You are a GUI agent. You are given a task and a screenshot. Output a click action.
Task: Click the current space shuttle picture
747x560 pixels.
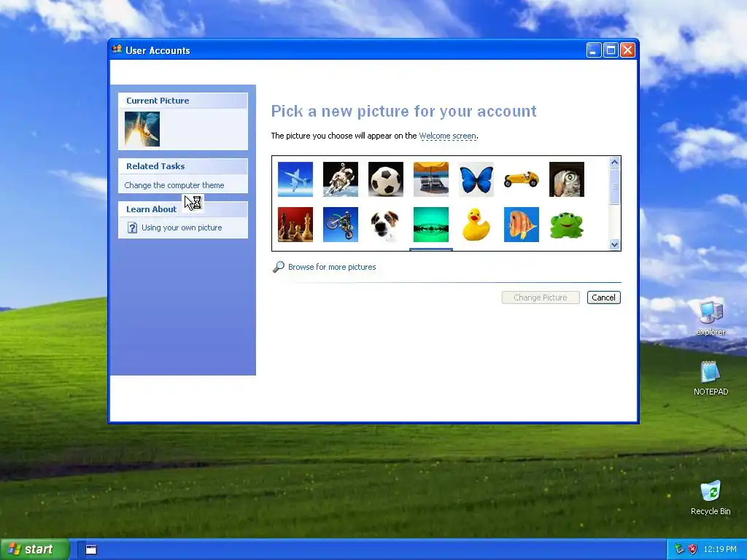(142, 129)
